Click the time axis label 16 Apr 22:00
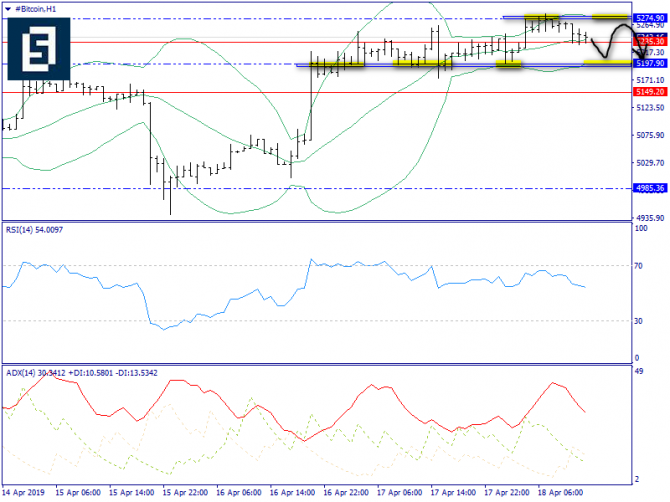This screenshot has height=502, width=670. coord(346,493)
